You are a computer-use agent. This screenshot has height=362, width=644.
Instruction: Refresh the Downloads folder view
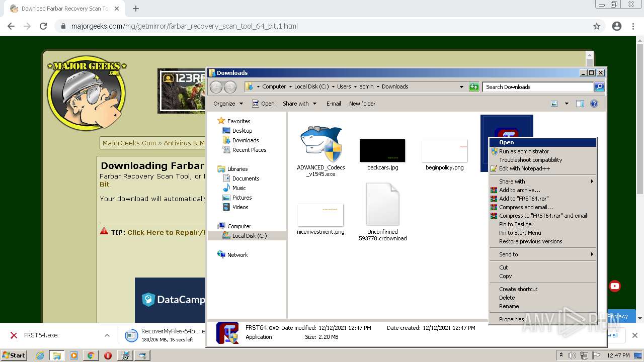tap(474, 87)
